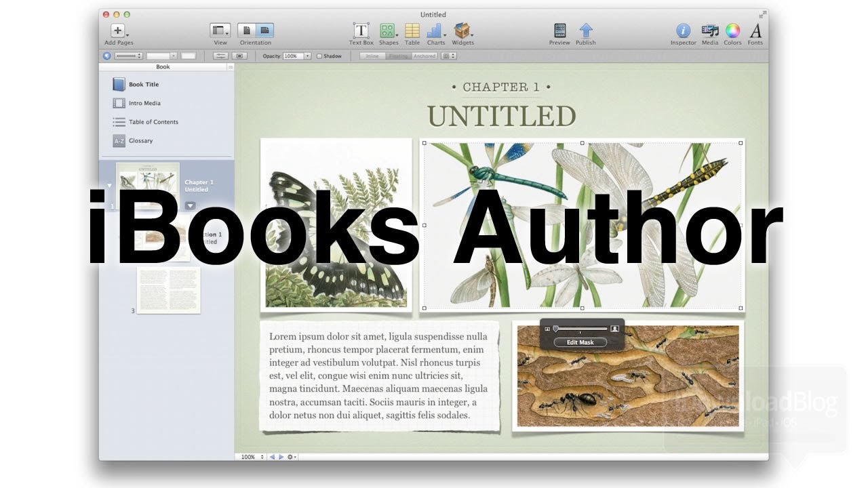This screenshot has height=488, width=868.
Task: Click the round blue styles drawer button
Action: 106,56
